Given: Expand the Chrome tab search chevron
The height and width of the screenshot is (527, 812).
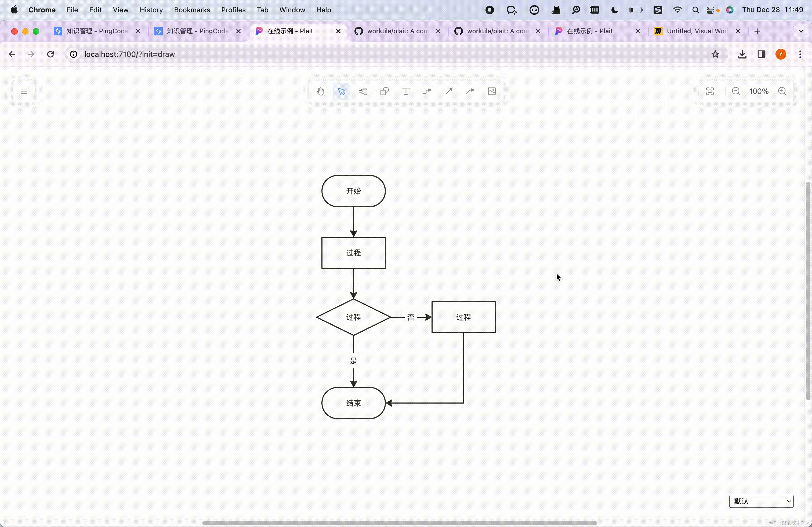Looking at the screenshot, I should pos(801,31).
